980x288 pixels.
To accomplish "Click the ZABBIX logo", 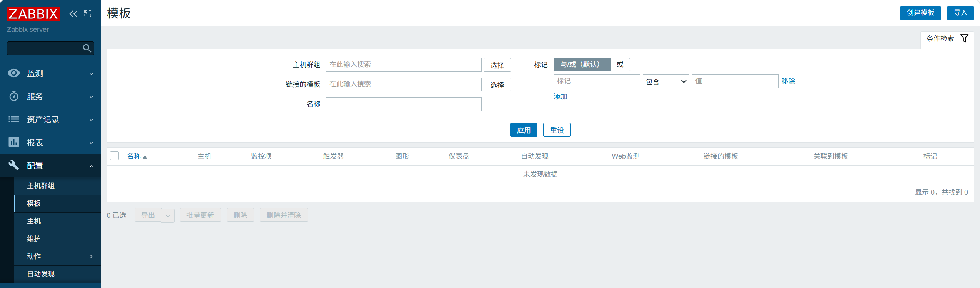I will pos(33,14).
